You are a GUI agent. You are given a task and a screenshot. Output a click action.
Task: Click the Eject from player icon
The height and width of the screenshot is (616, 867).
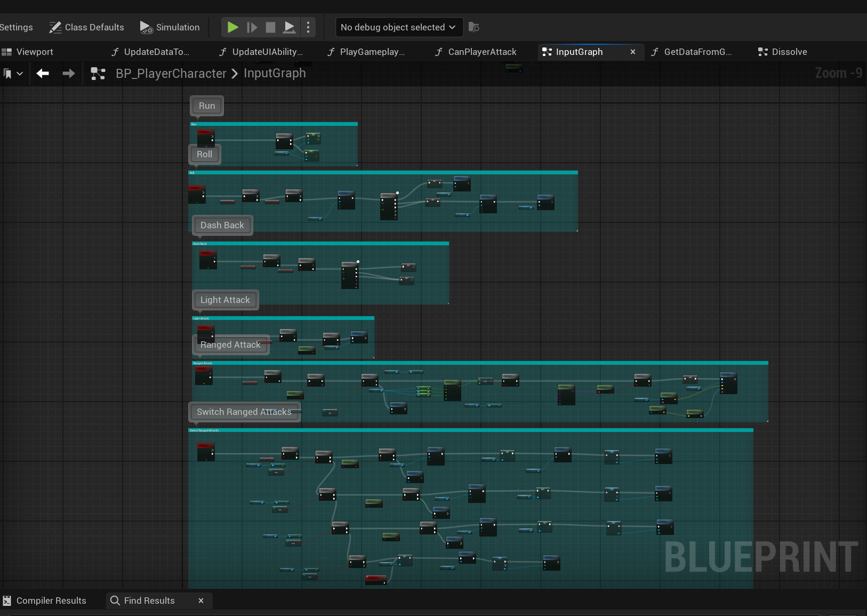290,27
